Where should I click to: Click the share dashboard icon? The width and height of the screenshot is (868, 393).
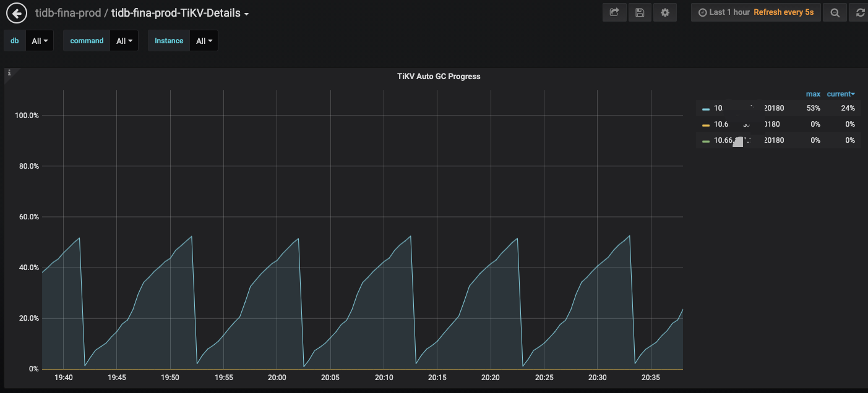tap(614, 12)
